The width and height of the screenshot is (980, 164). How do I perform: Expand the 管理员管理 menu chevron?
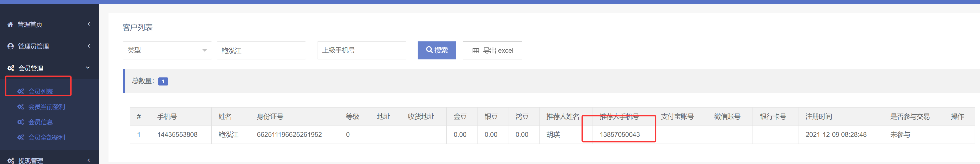(89, 46)
